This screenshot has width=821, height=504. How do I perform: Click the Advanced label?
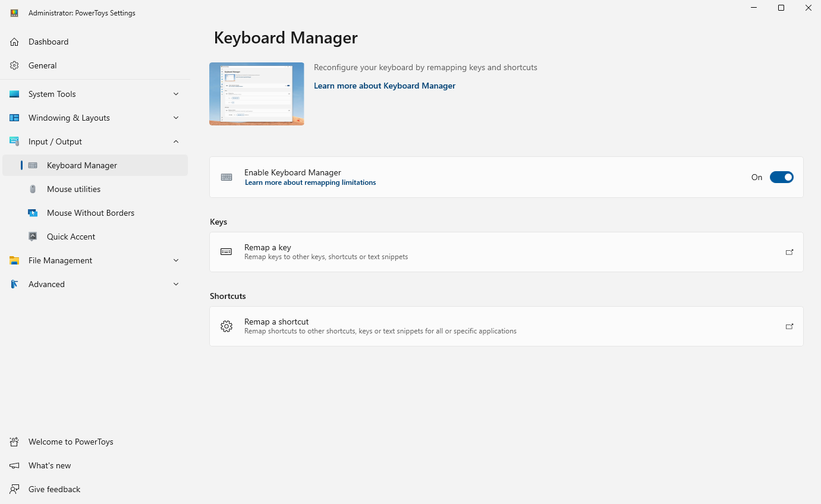tap(46, 284)
